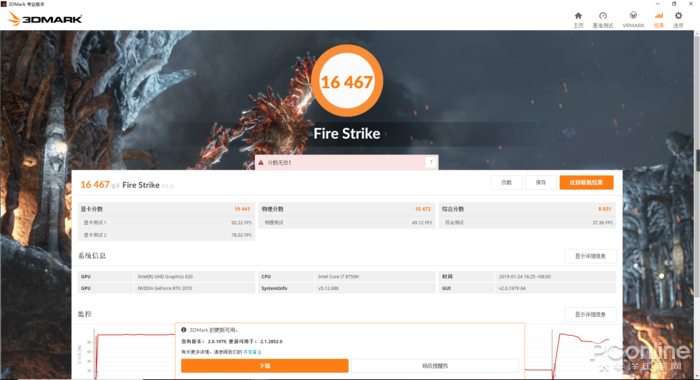Select the Results (结果) bar chart icon
Image resolution: width=700 pixels, height=380 pixels.
coord(658,20)
